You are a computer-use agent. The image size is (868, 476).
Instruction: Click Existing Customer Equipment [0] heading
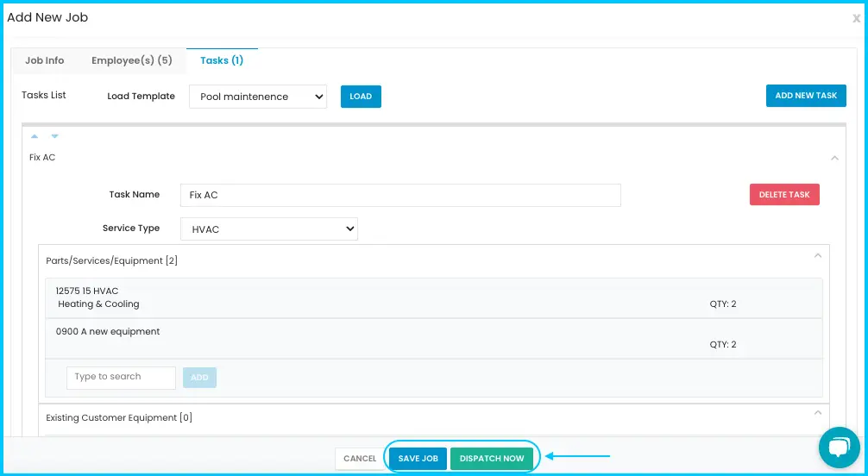click(119, 418)
